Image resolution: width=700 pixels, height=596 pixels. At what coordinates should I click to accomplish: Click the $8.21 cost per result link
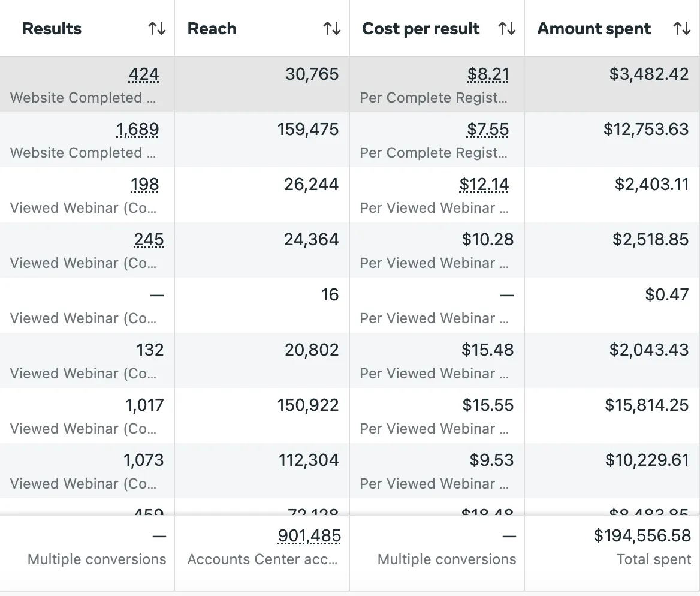(488, 74)
